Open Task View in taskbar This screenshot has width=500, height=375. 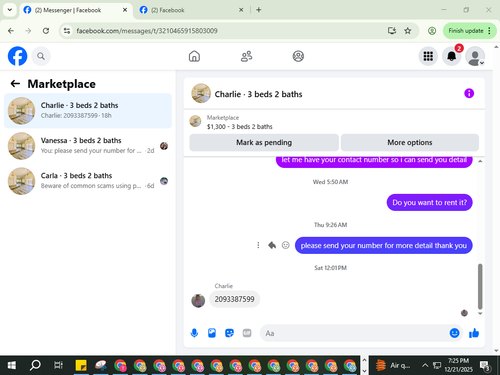(x=59, y=366)
